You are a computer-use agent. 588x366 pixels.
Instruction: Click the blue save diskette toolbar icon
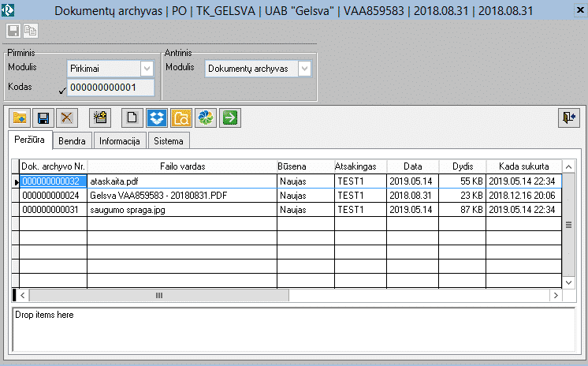tap(43, 118)
